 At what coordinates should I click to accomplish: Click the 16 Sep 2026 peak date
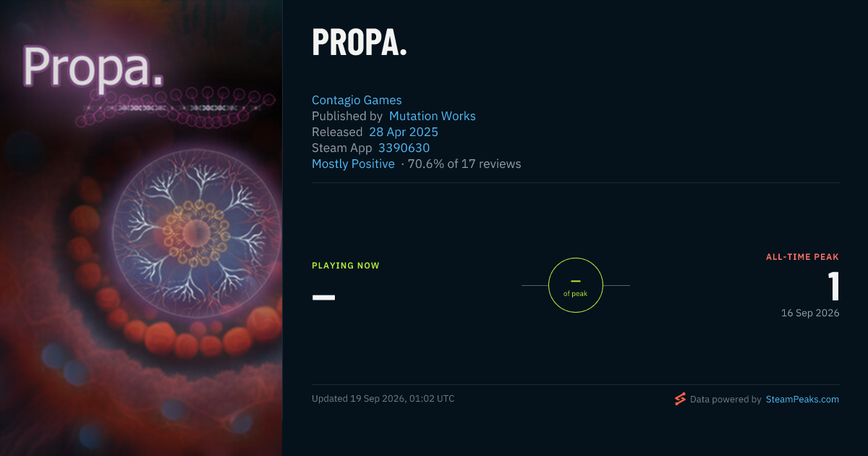(x=810, y=313)
